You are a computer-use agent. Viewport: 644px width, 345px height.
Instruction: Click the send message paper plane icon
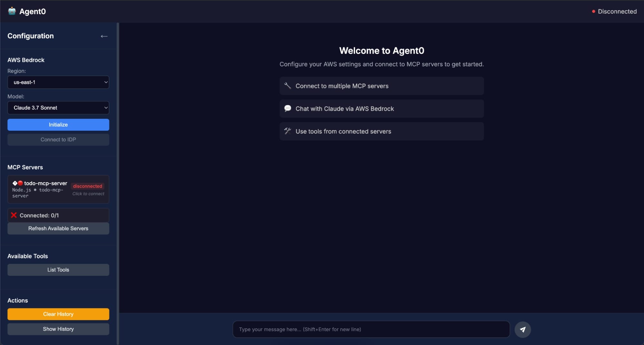coord(523,329)
